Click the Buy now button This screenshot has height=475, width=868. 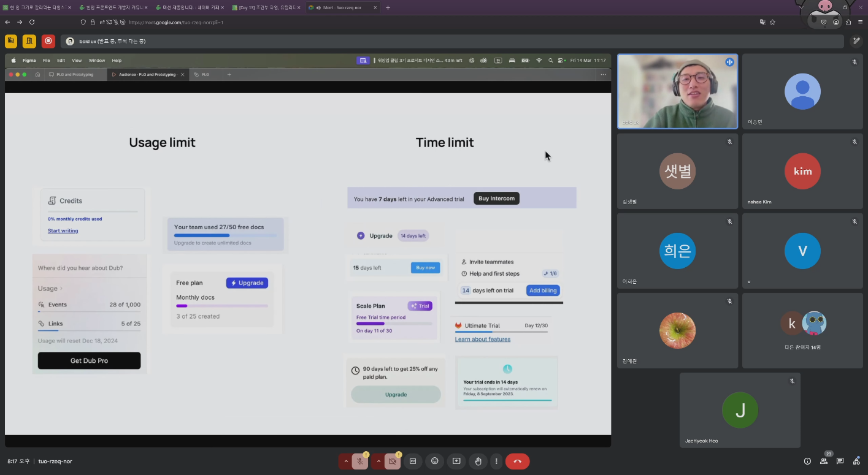click(425, 267)
